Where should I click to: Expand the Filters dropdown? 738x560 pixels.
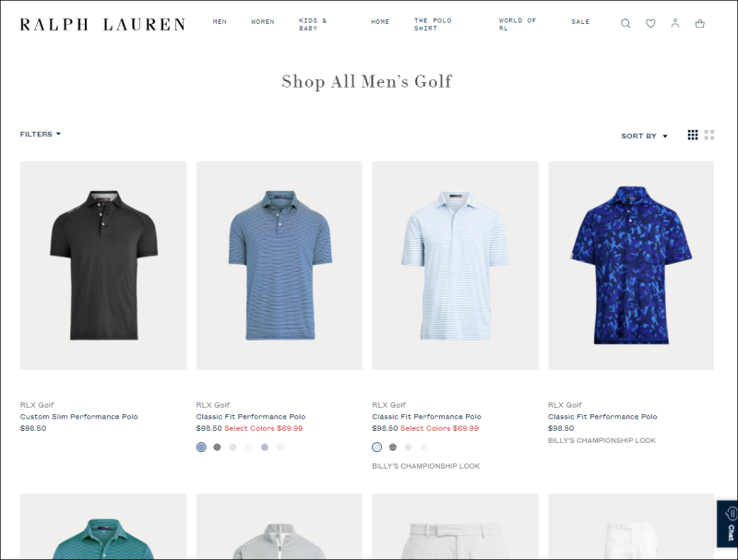click(41, 134)
